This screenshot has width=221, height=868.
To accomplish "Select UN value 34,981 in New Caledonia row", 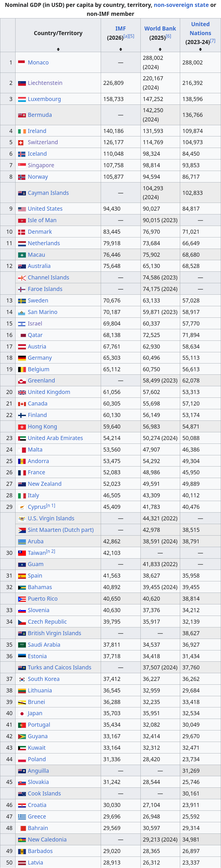I will pyautogui.click(x=191, y=839).
